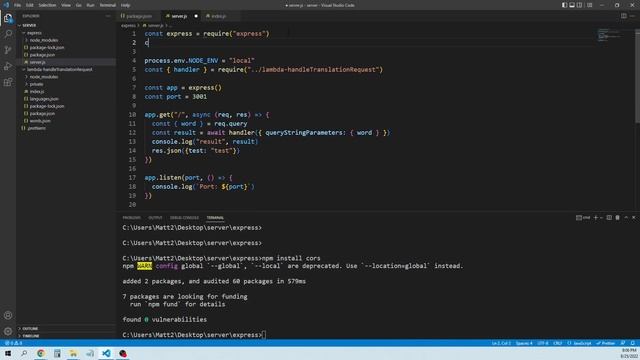
Task: Close the terminal panel
Action: [x=634, y=218]
